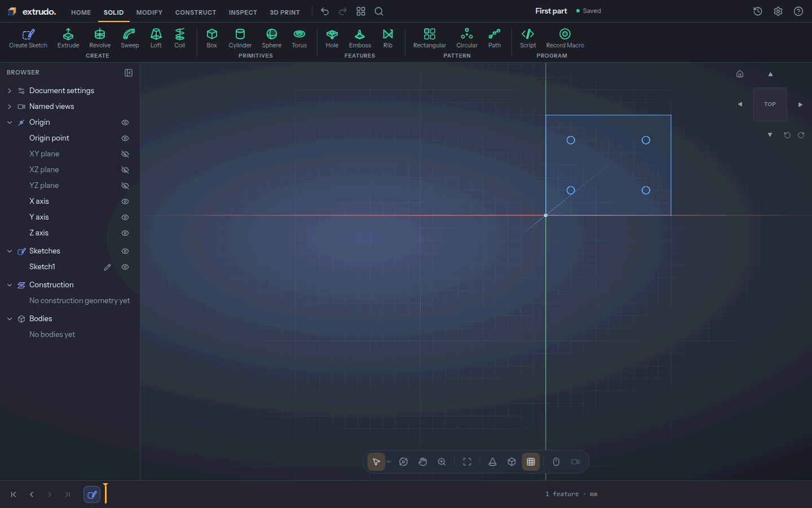
Task: Click the sketch feature in timeline
Action: (x=92, y=494)
